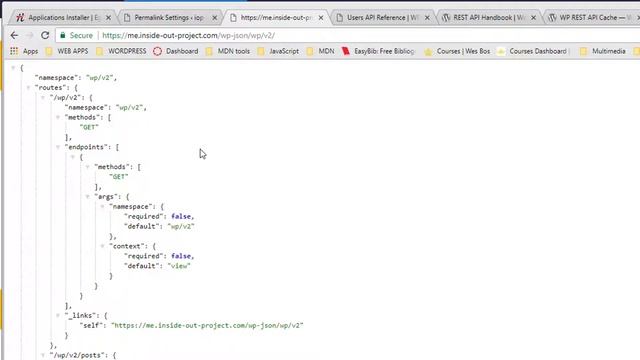Open the Dashboard bookmark

[176, 51]
